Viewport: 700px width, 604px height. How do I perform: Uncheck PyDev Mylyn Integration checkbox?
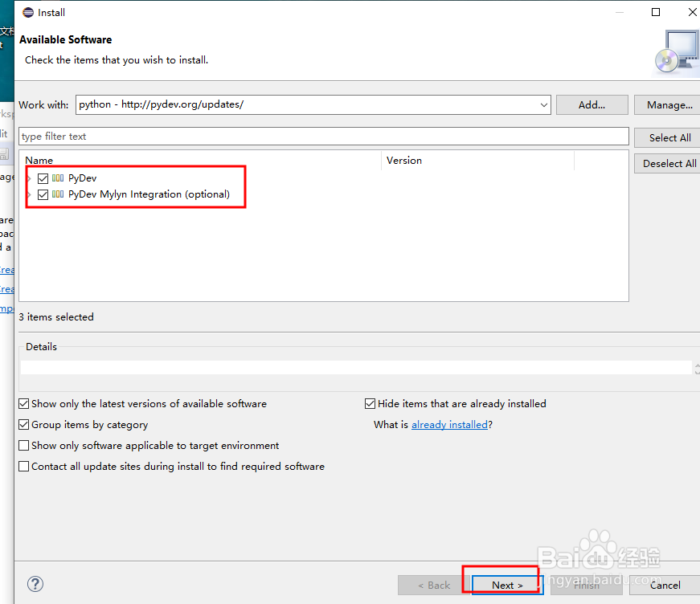pyautogui.click(x=43, y=194)
